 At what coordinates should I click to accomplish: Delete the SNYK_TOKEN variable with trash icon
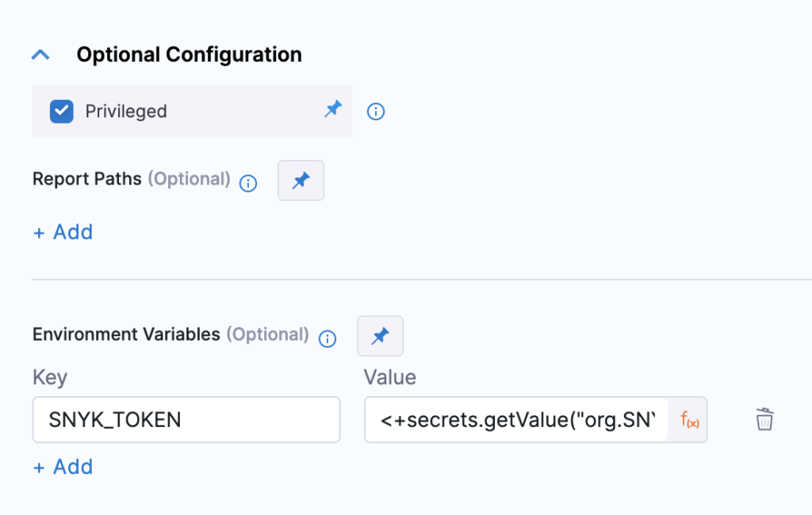(x=764, y=419)
